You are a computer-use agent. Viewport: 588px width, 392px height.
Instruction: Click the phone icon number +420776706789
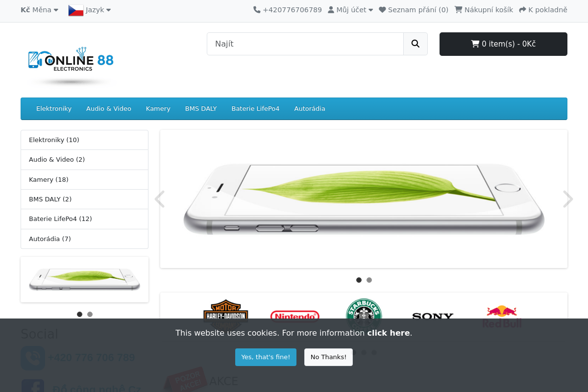pyautogui.click(x=288, y=10)
